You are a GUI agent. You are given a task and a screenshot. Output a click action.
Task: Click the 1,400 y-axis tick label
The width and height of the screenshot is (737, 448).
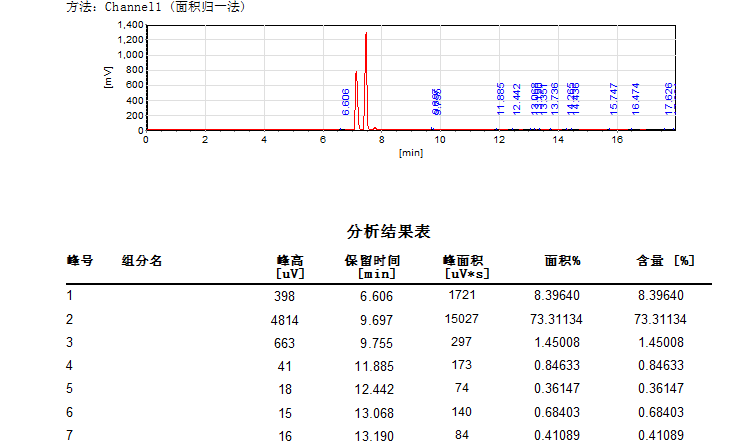(130, 25)
